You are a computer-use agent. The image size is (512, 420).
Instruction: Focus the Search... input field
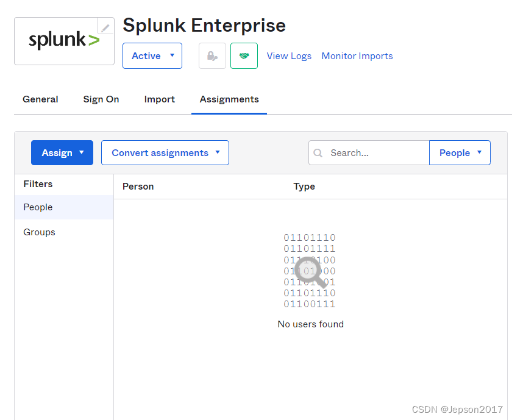(x=369, y=153)
